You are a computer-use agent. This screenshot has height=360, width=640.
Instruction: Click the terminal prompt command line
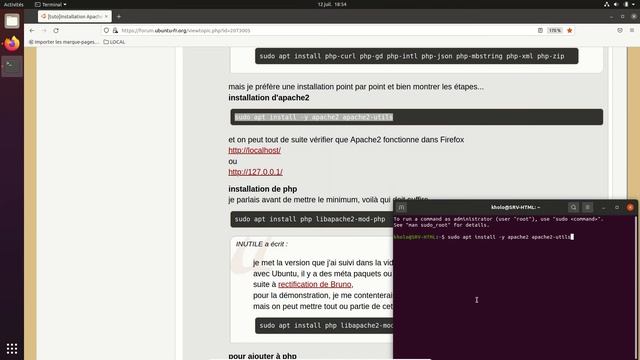[484, 237]
